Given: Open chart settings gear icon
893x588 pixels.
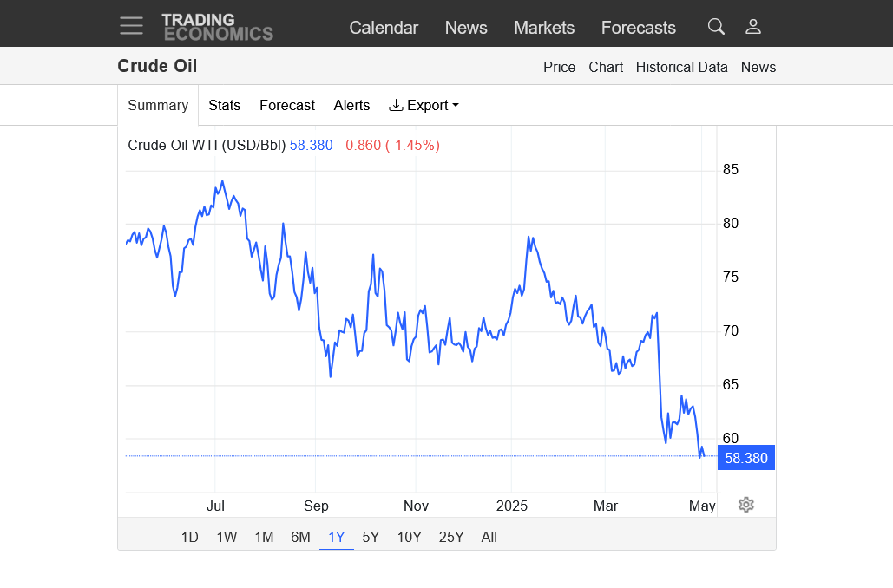Looking at the screenshot, I should [746, 505].
